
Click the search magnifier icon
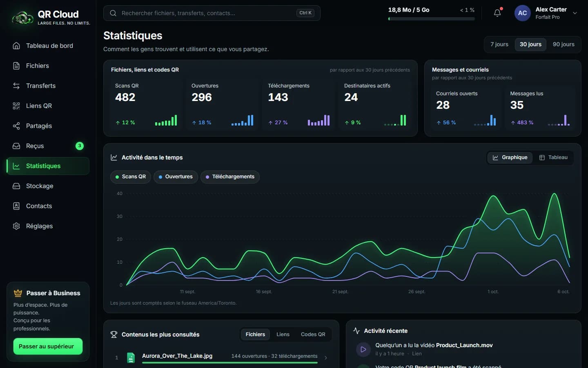point(113,13)
